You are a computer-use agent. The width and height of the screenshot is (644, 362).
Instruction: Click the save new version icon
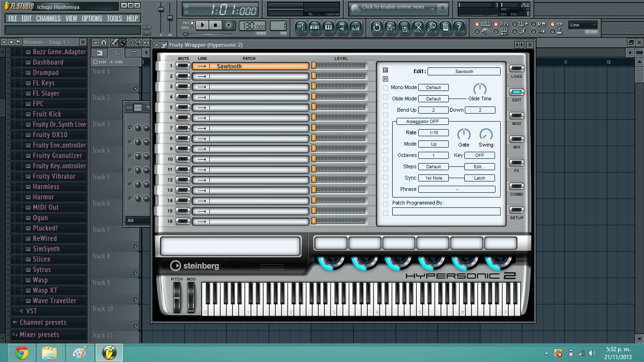[x=390, y=27]
